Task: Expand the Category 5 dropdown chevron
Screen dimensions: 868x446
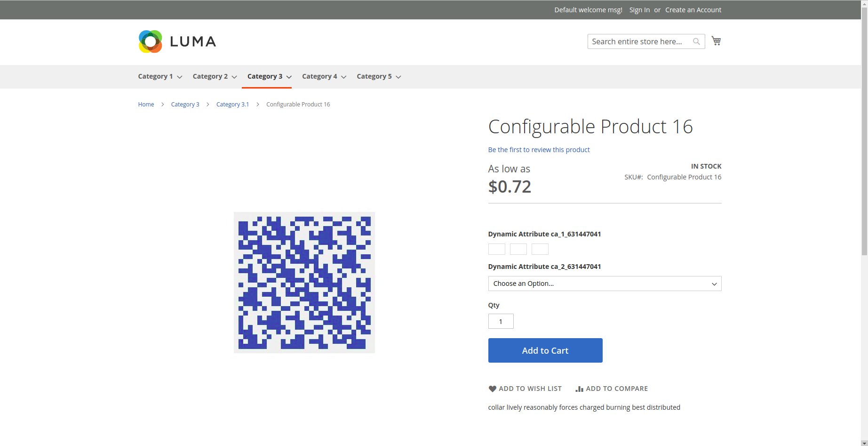Action: 398,77
